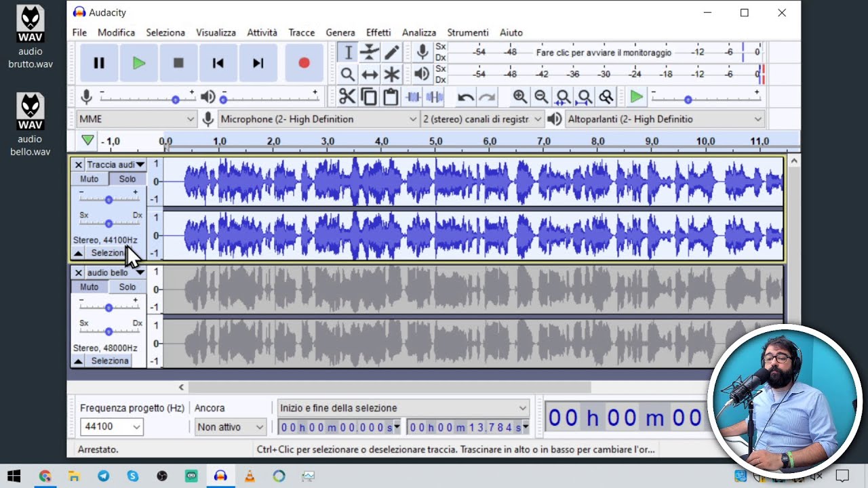Zoom out with the minus magnifier

pos(541,97)
